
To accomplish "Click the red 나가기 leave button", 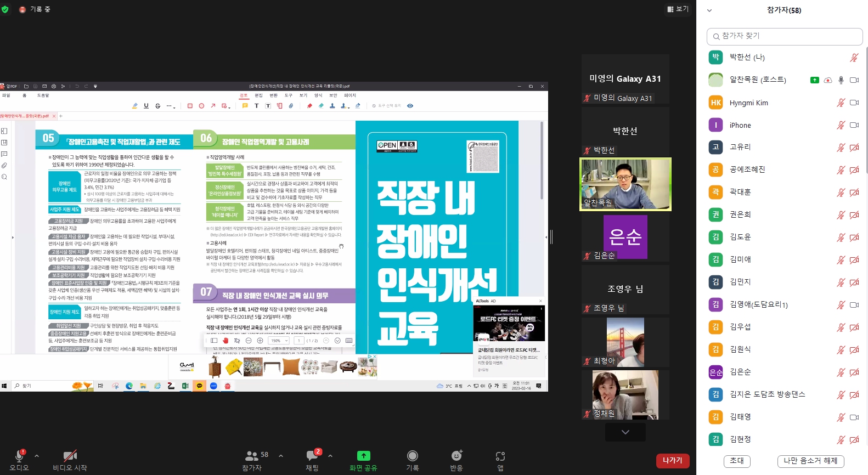I will (x=673, y=461).
